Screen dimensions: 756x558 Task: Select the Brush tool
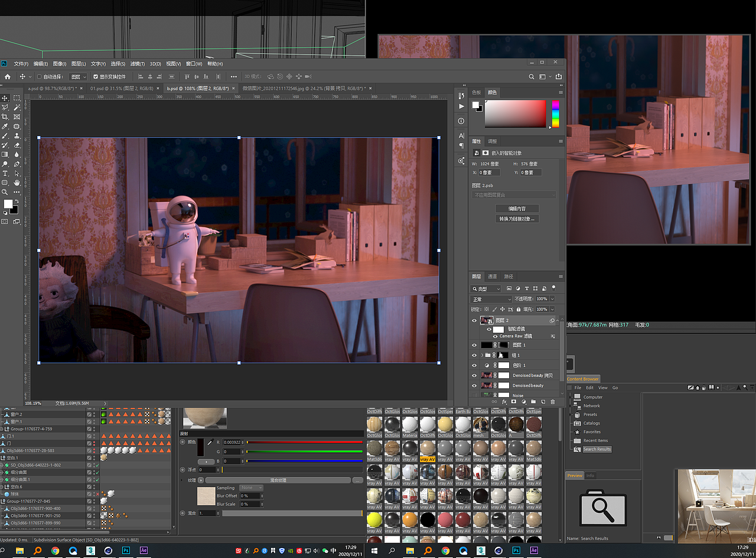(5, 136)
